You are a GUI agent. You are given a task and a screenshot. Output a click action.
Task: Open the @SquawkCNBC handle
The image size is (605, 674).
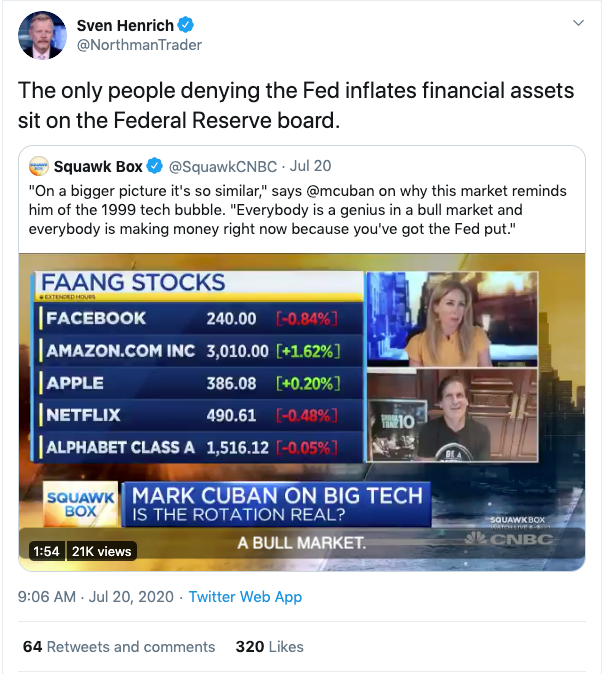tap(223, 166)
